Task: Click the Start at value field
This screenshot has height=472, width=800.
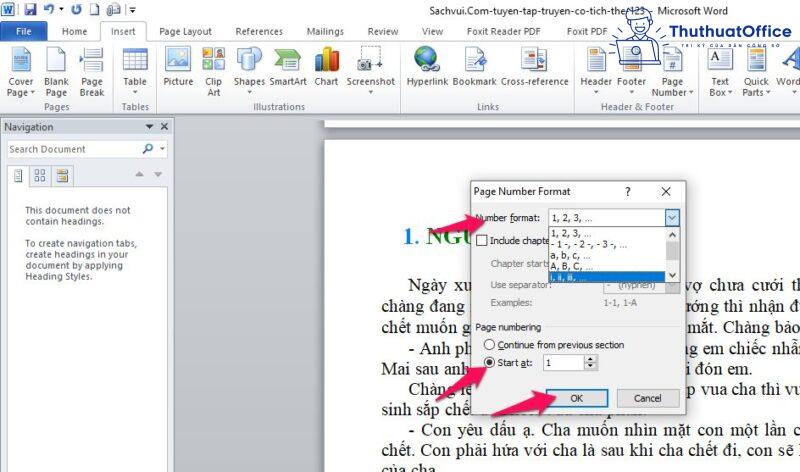Action: (563, 363)
